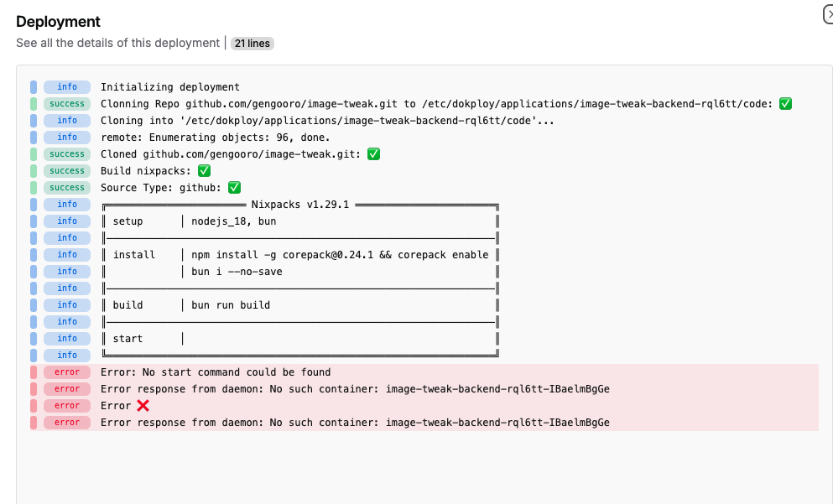Click the "bun run build" build command
Image resolution: width=833 pixels, height=504 pixels.
tap(231, 305)
